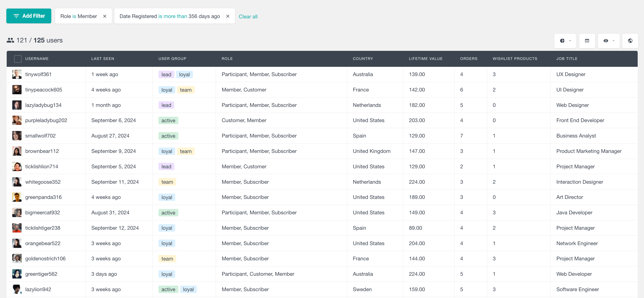The width and height of the screenshot is (644, 298).
Task: Remove the Role is Member filter
Action: 105,16
